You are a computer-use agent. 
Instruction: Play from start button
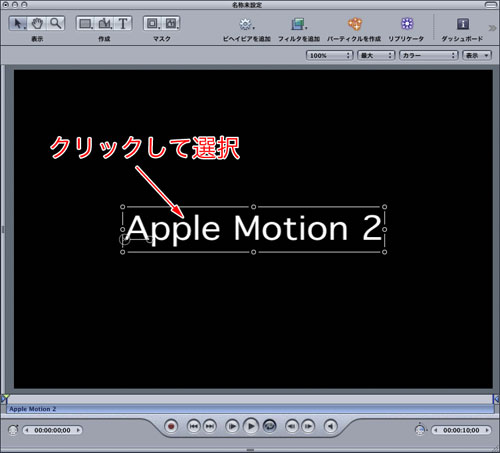(x=232, y=426)
